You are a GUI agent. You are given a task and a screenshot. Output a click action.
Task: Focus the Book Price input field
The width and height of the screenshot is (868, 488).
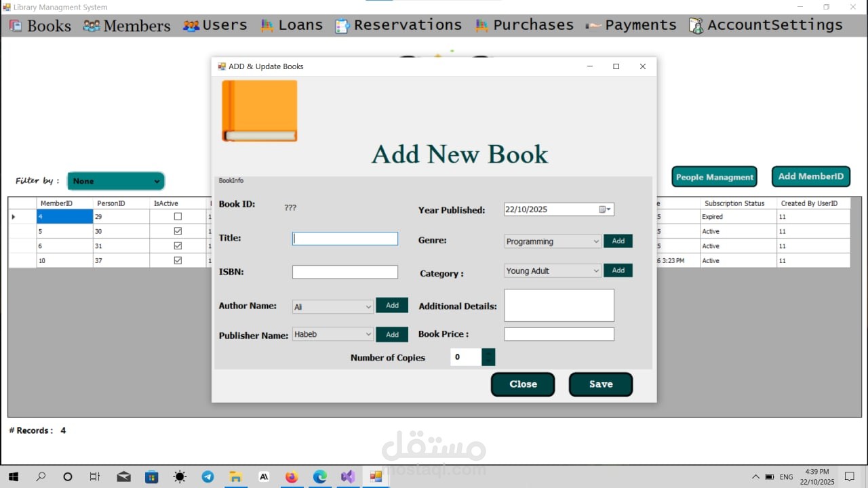click(x=559, y=334)
